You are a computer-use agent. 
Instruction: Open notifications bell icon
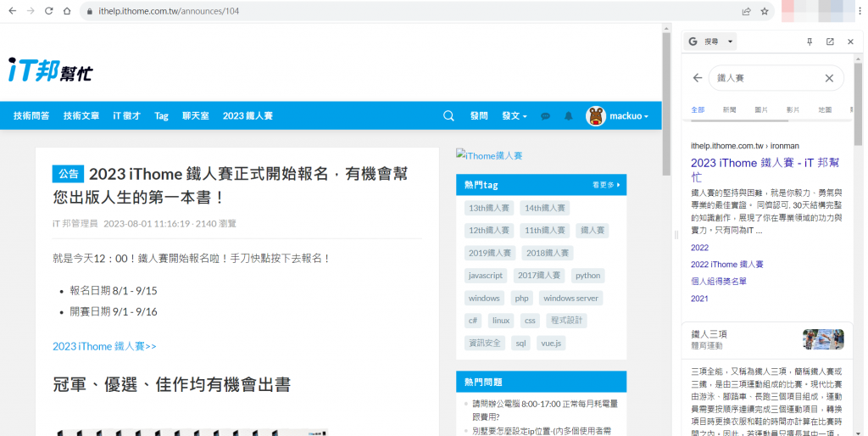click(569, 116)
